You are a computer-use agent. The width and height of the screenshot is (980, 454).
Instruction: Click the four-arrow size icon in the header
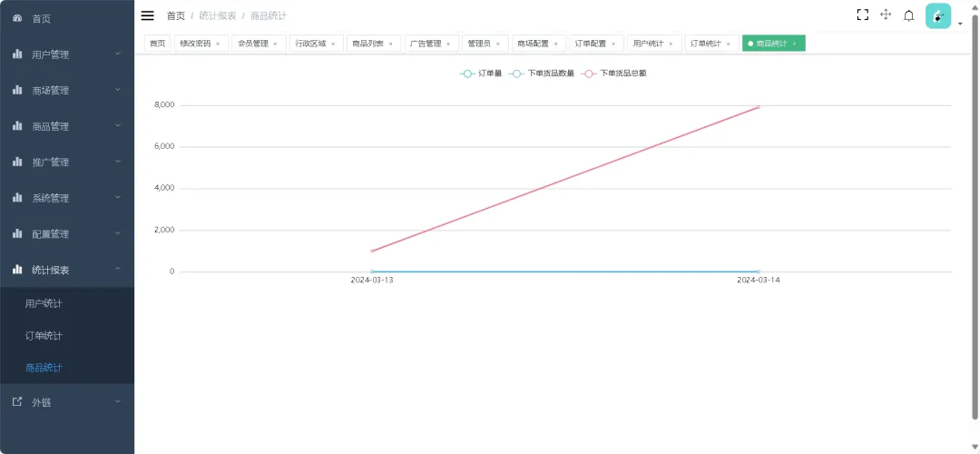[886, 15]
